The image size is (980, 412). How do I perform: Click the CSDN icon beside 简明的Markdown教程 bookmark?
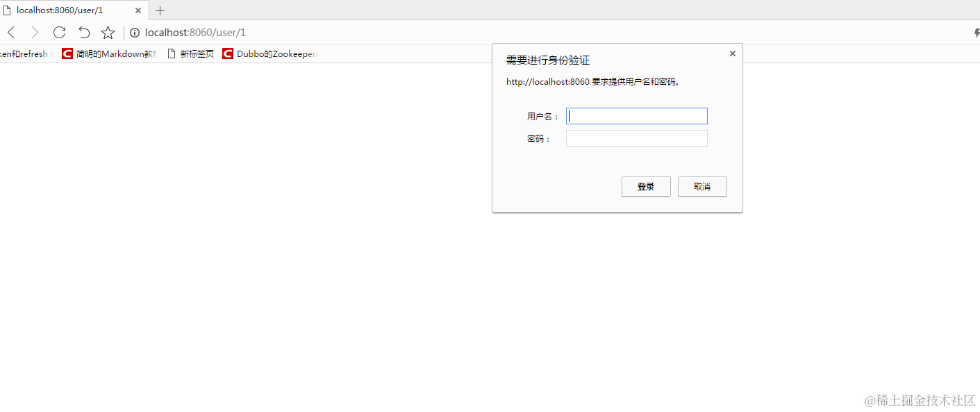[x=67, y=53]
